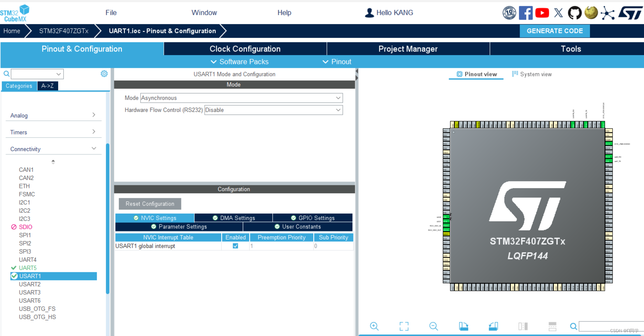Toggle USART1 global interrupt Enabled checkbox

(x=235, y=246)
